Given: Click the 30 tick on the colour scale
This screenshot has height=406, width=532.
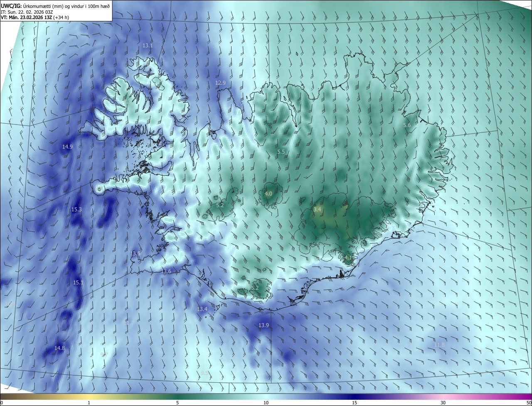Looking at the screenshot, I should [443, 403].
